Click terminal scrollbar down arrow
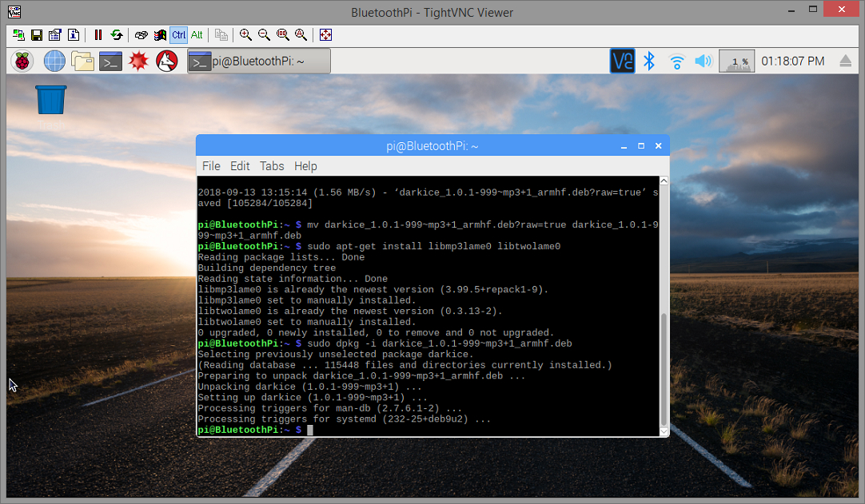 (x=664, y=431)
